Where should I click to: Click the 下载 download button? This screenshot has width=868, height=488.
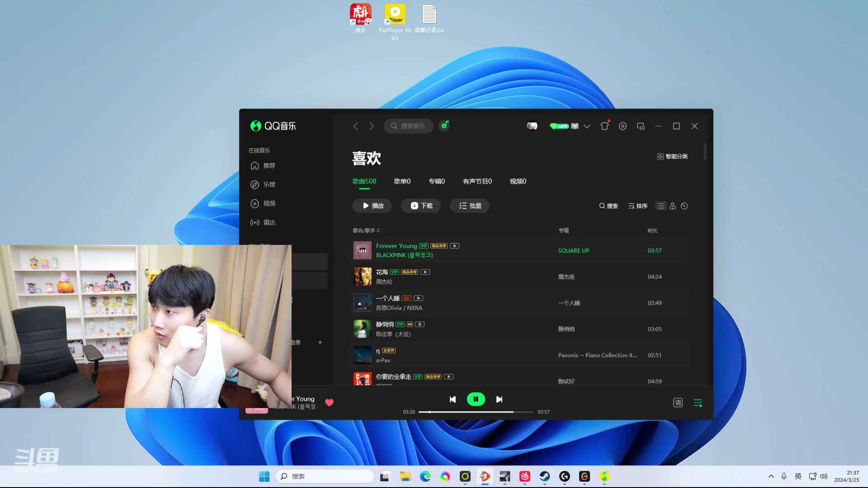(x=421, y=206)
